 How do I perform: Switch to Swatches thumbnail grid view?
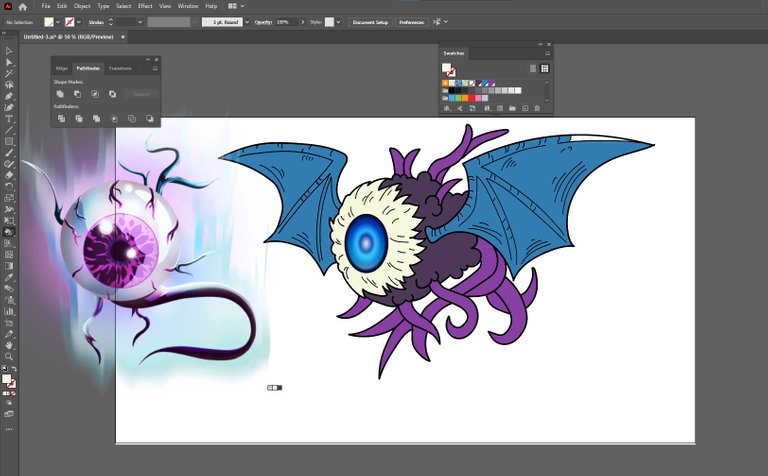pos(545,69)
